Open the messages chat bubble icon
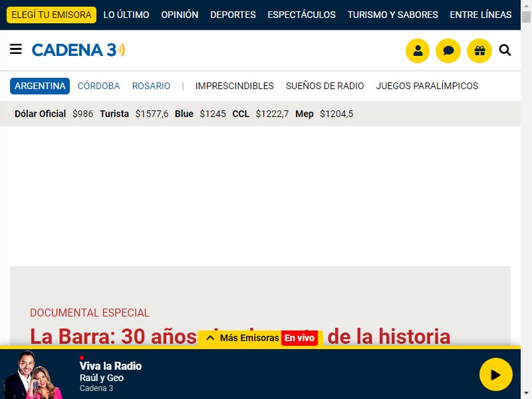The height and width of the screenshot is (399, 532). 448,51
